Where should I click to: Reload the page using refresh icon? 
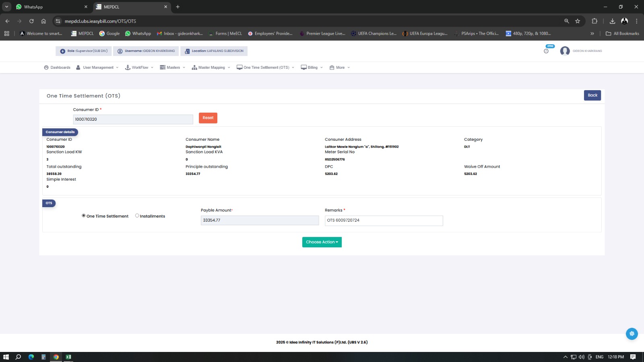(31, 21)
